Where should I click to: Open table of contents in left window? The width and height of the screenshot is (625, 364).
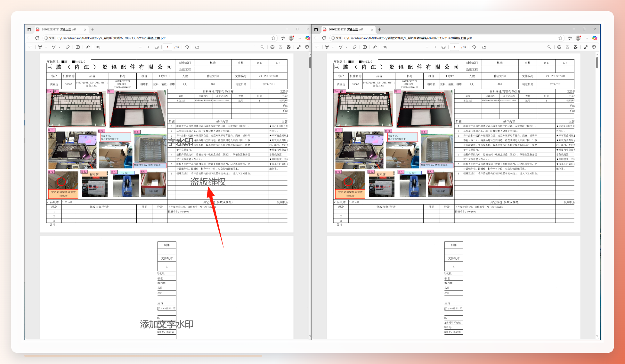[x=30, y=47]
